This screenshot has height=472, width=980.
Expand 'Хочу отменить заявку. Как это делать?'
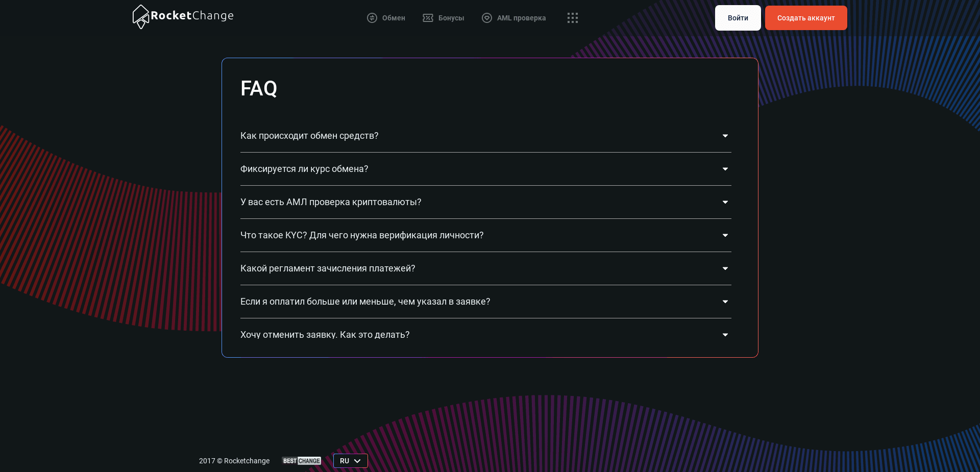click(725, 335)
